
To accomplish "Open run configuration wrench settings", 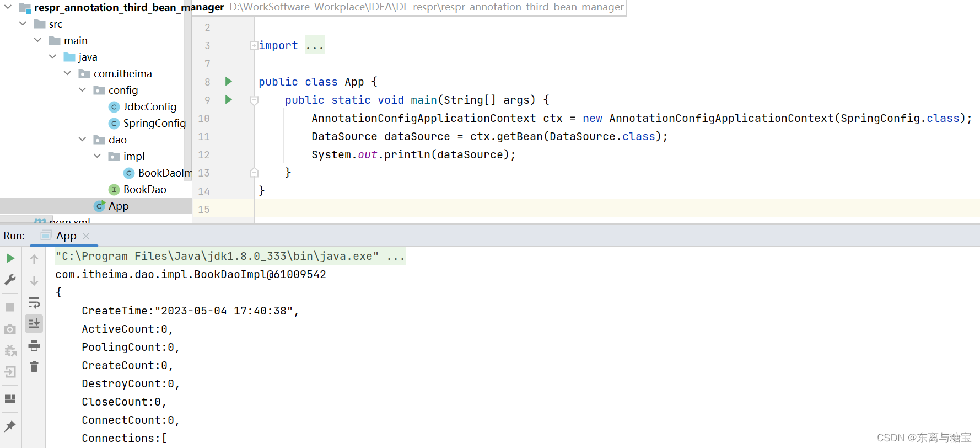I will (x=10, y=280).
